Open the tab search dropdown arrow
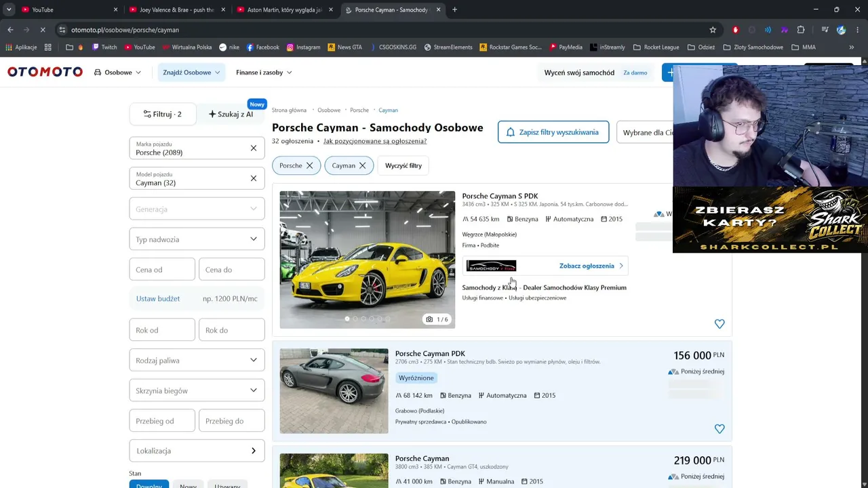The height and width of the screenshot is (488, 868). click(x=9, y=9)
